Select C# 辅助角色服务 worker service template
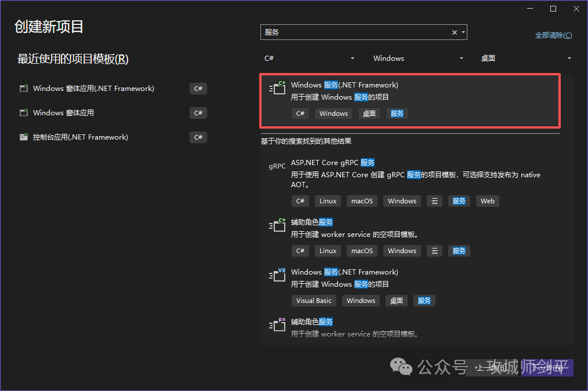The image size is (588, 391). [410, 237]
